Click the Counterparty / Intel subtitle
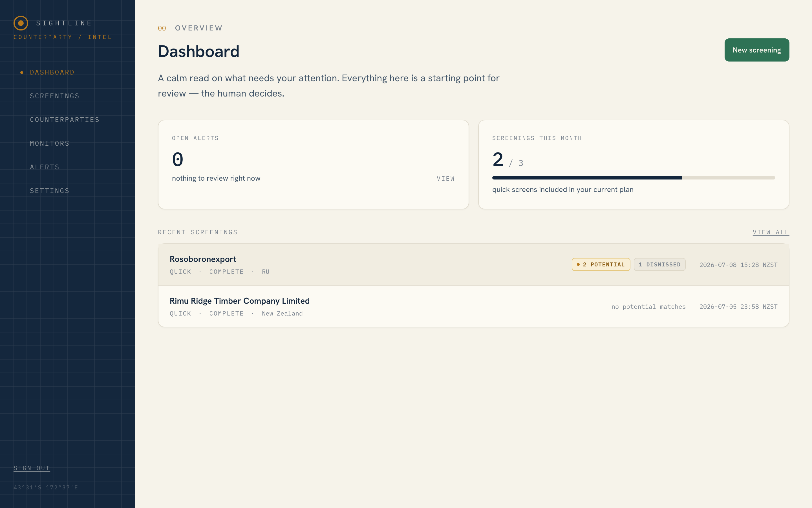Screen dimensions: 812x508 coord(62,37)
